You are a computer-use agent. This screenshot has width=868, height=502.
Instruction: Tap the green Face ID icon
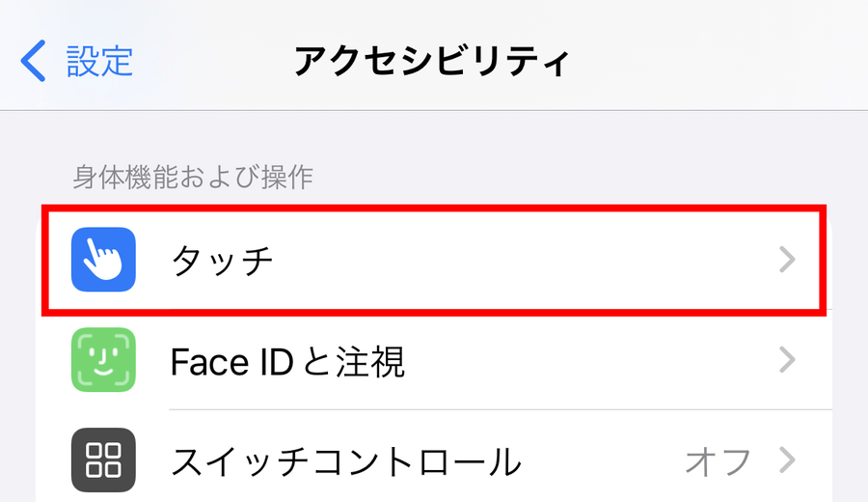coord(103,361)
